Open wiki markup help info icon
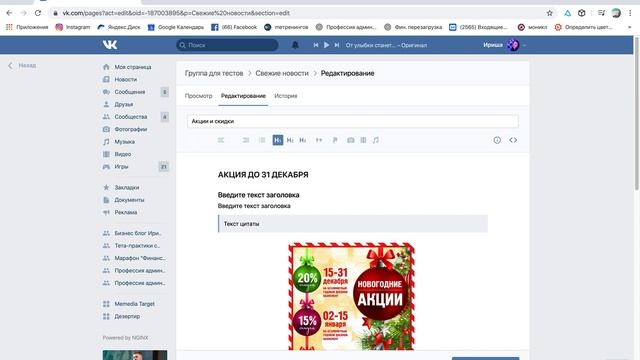Screen dimensions: 640x360 (x=497, y=140)
